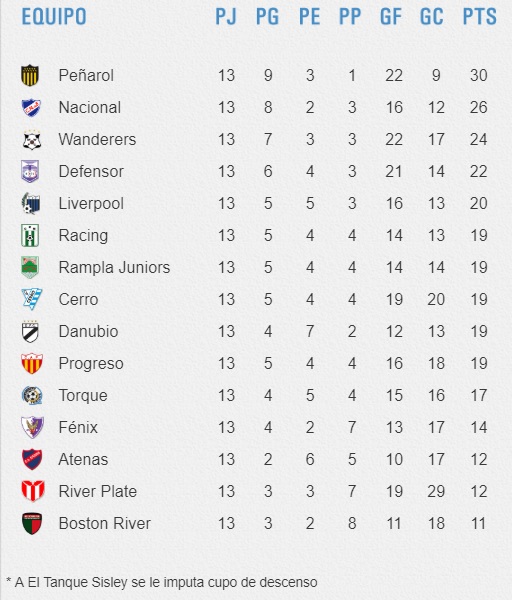Select the Liverpool club crest

click(x=31, y=203)
